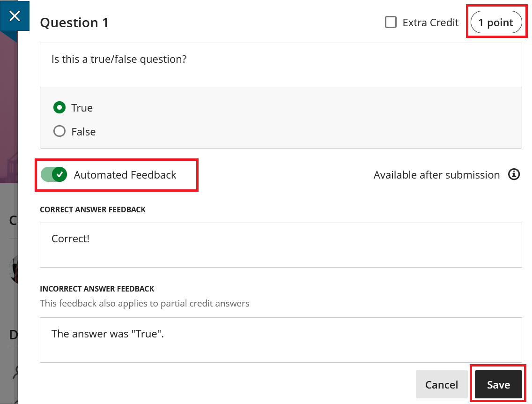Click the False answer label
Screen dimensions: 532x404
tap(83, 132)
